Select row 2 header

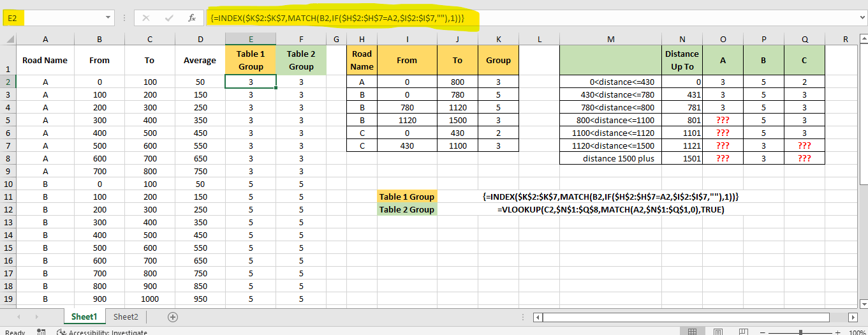tap(8, 82)
